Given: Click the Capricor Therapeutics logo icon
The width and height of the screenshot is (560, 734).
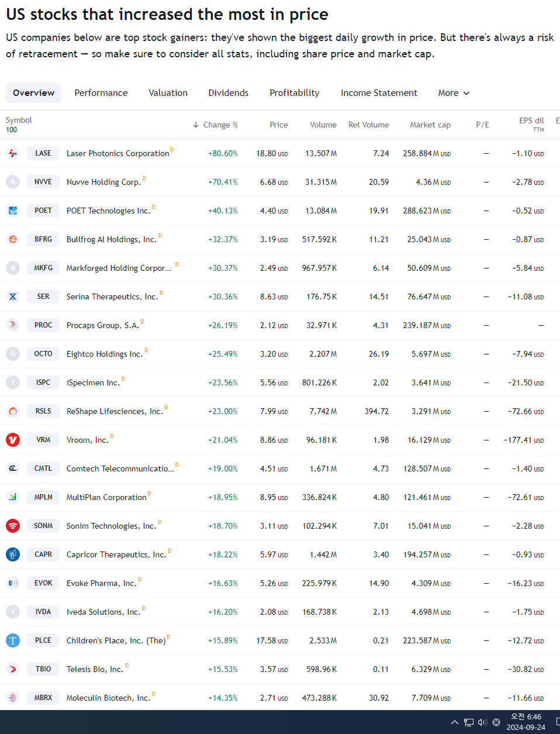Looking at the screenshot, I should click(13, 554).
